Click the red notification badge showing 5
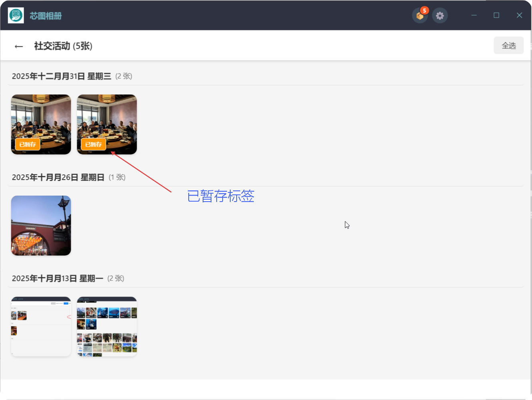 coord(424,10)
